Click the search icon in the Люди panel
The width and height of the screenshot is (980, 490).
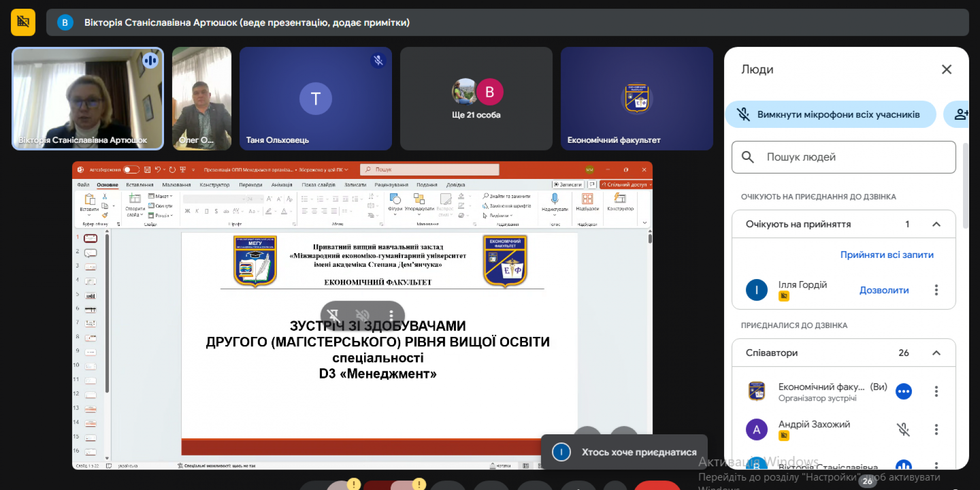tap(748, 157)
